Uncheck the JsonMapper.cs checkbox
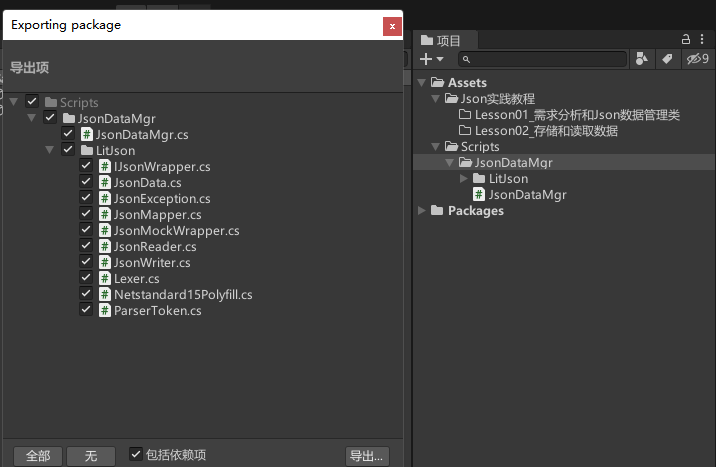Viewport: 716px width, 467px height. (x=87, y=215)
